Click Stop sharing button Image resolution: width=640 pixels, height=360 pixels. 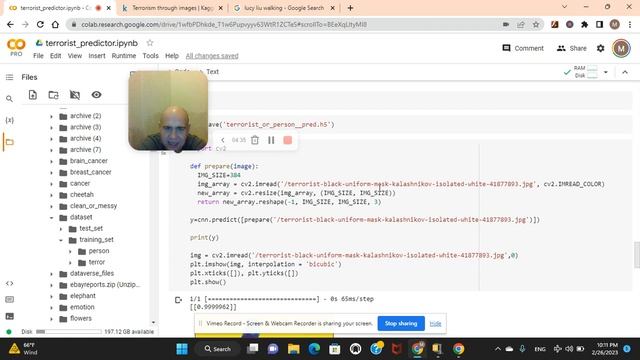(x=401, y=323)
